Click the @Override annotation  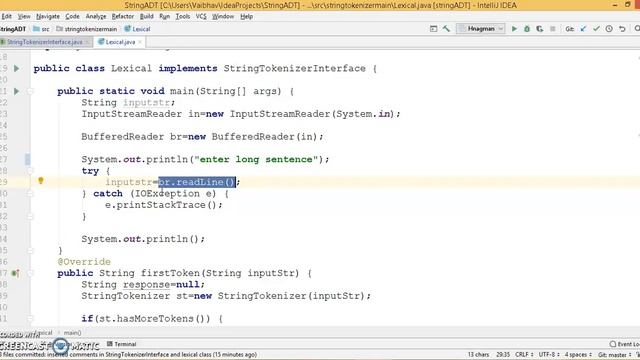click(84, 262)
